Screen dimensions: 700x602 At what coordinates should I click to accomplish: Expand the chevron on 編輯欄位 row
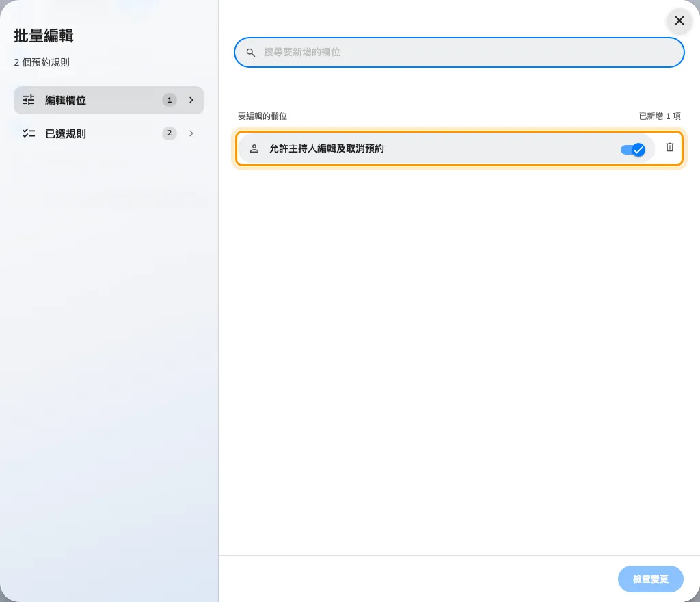pos(191,100)
